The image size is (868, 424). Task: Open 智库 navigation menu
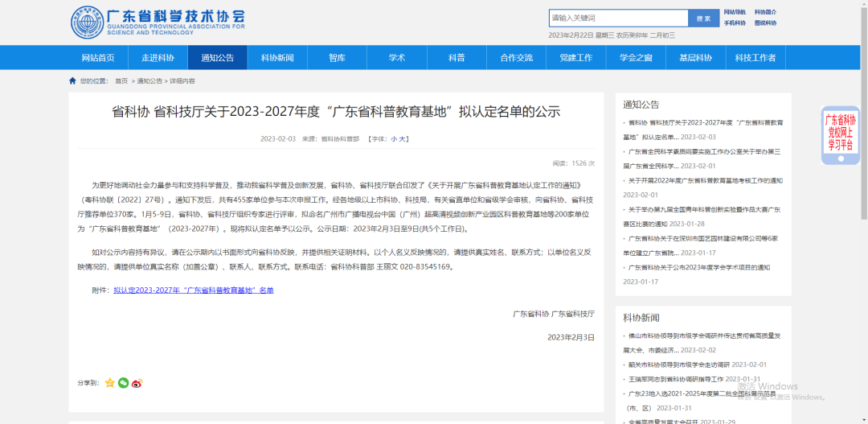tap(337, 58)
